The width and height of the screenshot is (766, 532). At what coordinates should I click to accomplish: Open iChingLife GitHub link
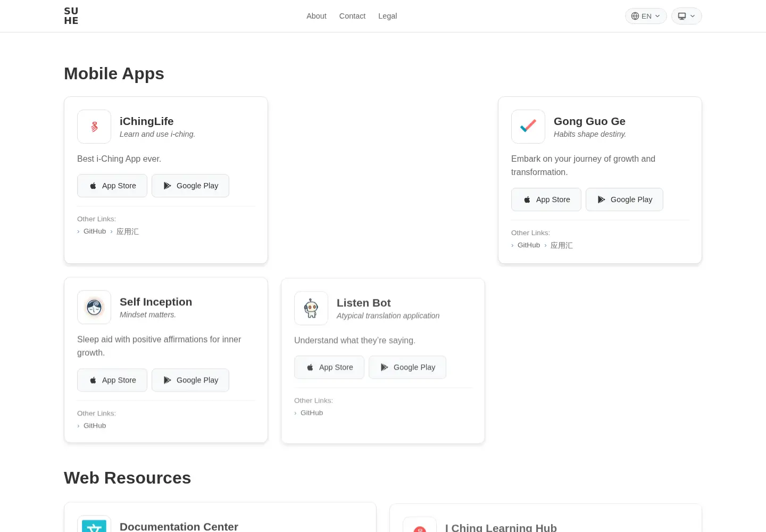(95, 231)
